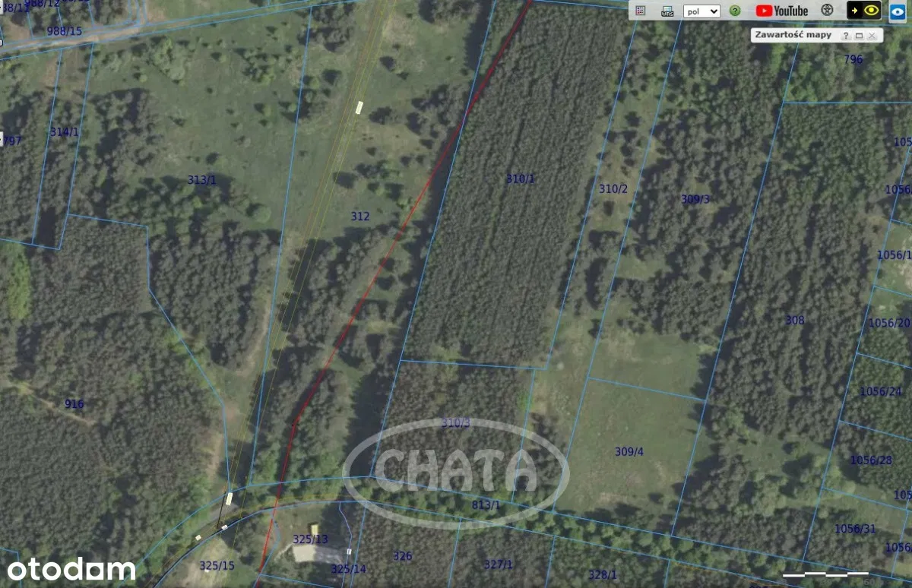Click the map scale bar

pos(825,573)
